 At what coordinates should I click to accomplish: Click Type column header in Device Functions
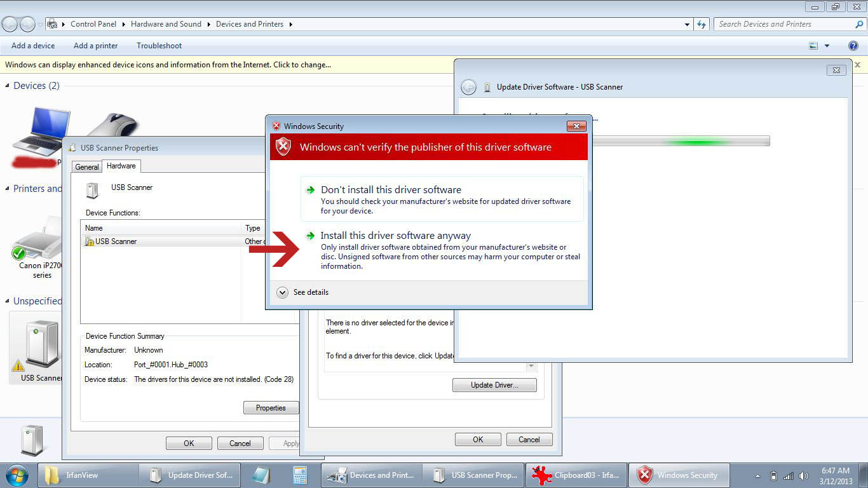point(253,228)
